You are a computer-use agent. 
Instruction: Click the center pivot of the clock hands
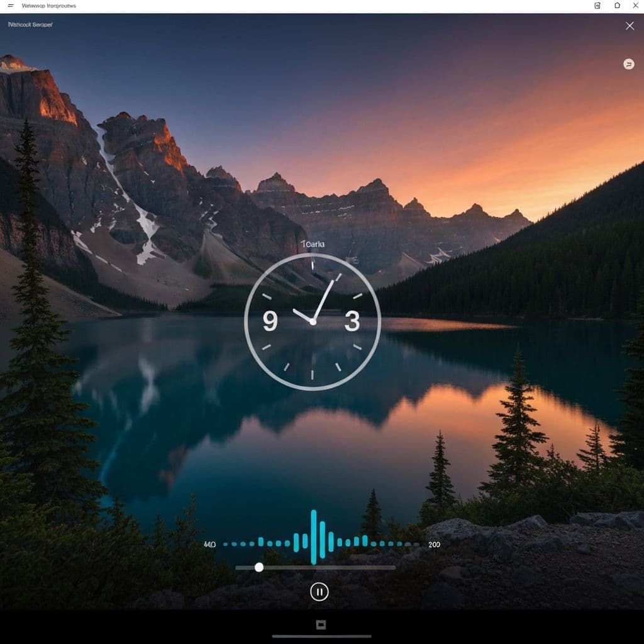point(313,322)
